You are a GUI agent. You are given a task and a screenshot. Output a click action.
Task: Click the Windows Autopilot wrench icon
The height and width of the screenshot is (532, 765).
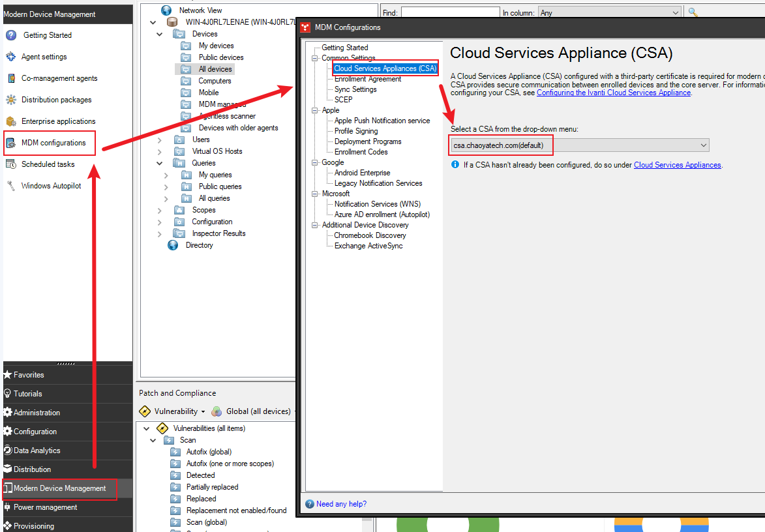click(10, 186)
